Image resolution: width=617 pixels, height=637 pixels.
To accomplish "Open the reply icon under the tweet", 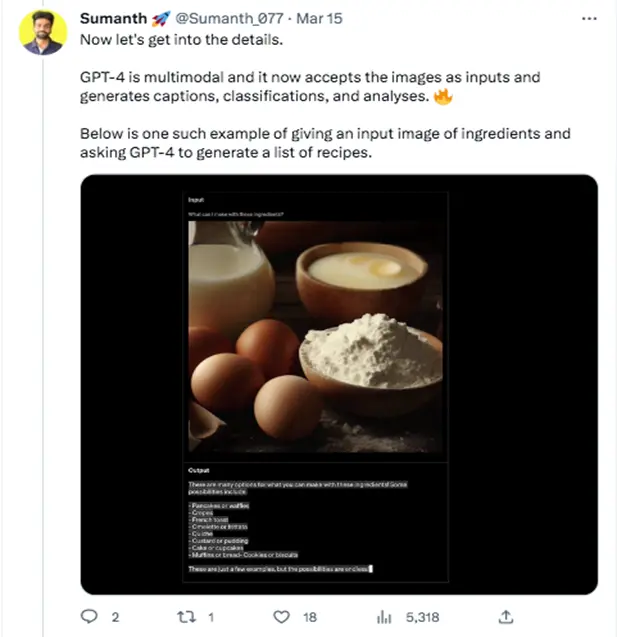I will (88, 617).
